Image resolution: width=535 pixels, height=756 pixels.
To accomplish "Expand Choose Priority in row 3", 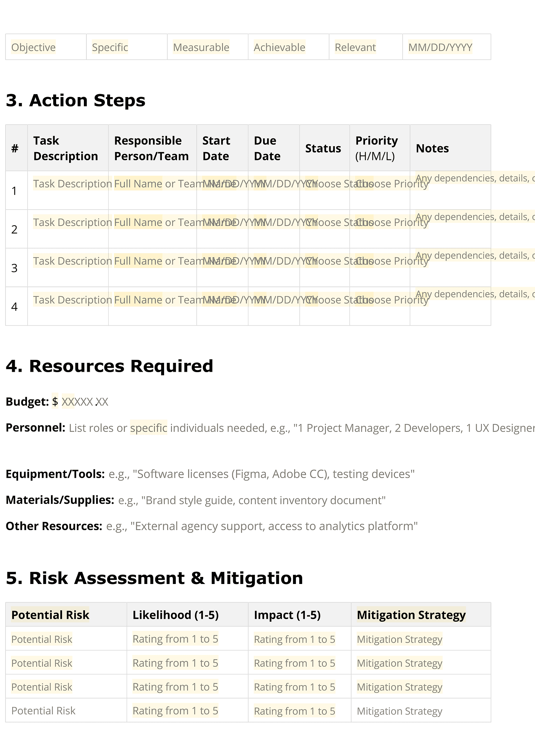I will click(392, 261).
